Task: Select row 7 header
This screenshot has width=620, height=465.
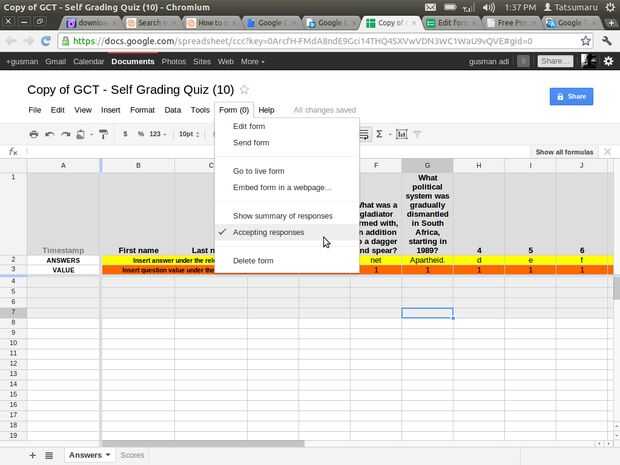Action: (13, 312)
